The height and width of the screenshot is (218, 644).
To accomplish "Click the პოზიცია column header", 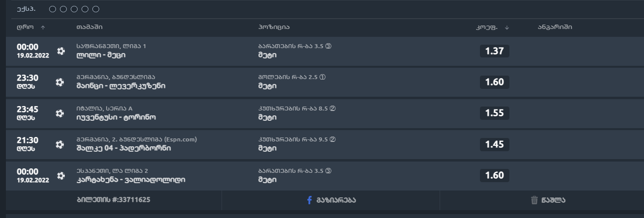I will (277, 27).
